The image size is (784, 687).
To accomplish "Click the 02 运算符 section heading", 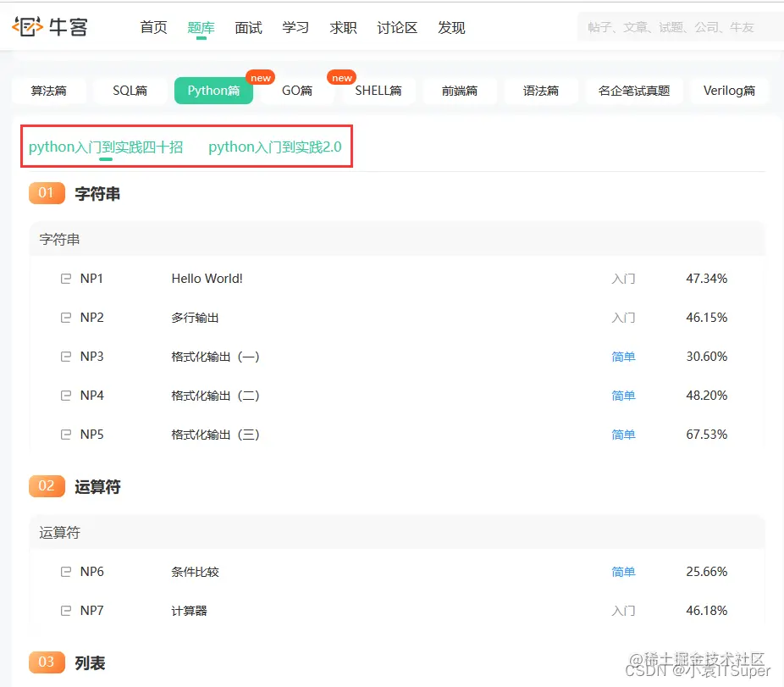I will coord(75,486).
